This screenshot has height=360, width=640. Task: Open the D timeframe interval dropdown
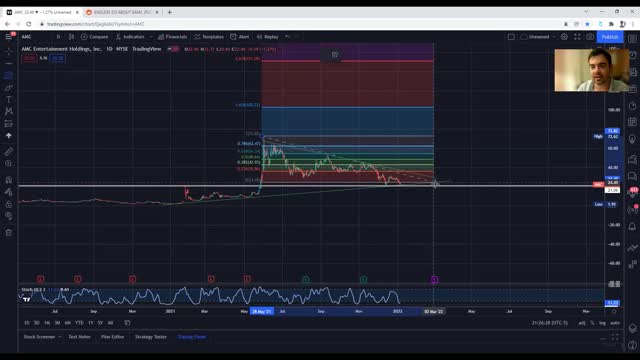click(x=58, y=37)
